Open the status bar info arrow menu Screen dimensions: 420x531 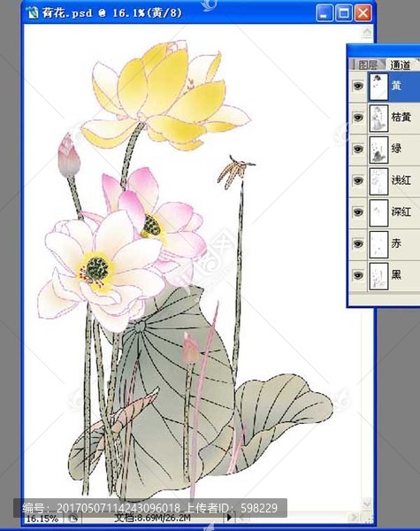coord(230,517)
